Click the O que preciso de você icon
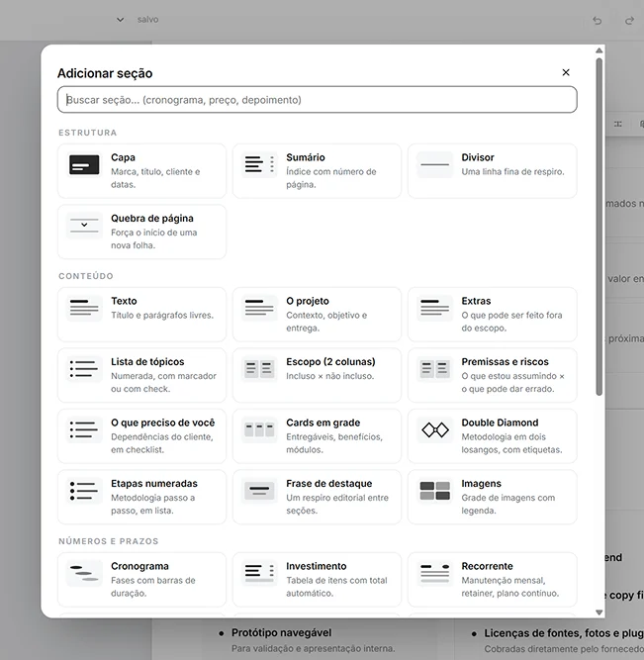 pyautogui.click(x=84, y=429)
